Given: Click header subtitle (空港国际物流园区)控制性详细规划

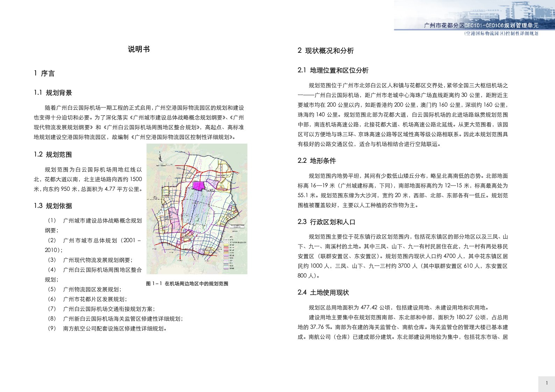Looking at the screenshot, I should coord(501,34).
